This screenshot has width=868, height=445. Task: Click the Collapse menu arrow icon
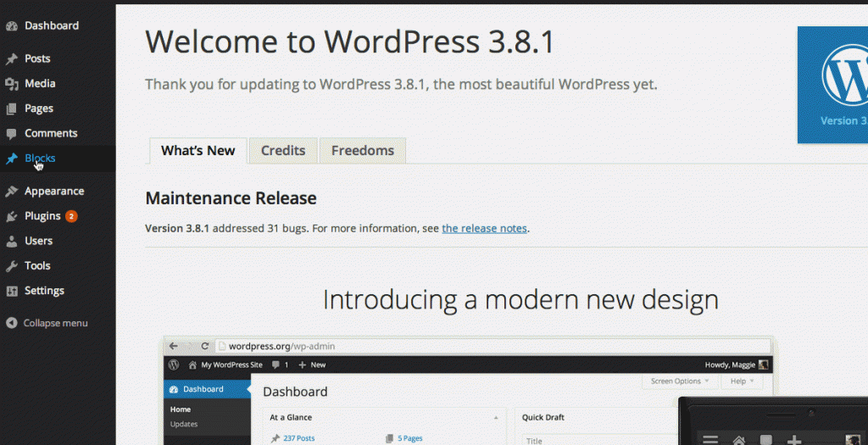coord(12,323)
